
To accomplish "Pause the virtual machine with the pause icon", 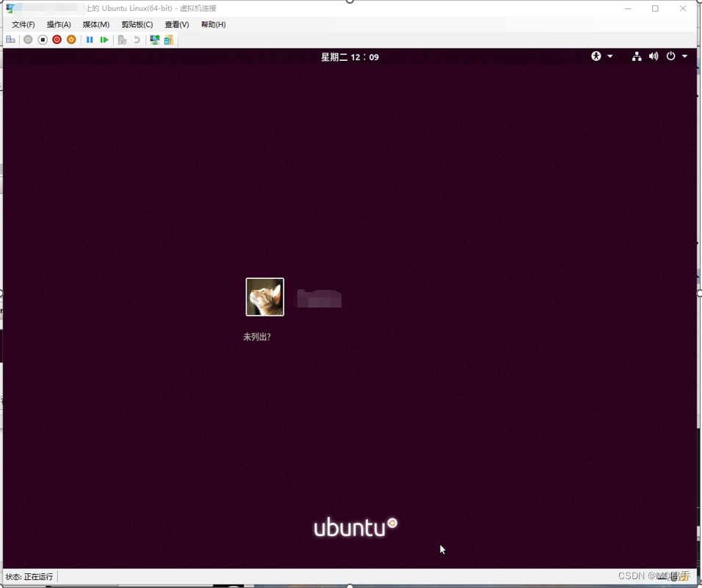I will click(x=90, y=40).
